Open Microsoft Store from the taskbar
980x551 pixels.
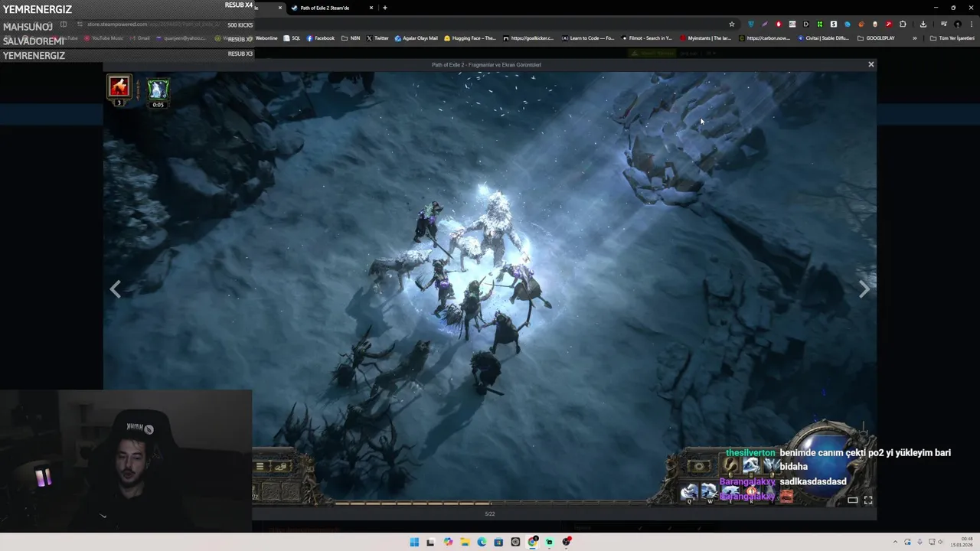(498, 542)
